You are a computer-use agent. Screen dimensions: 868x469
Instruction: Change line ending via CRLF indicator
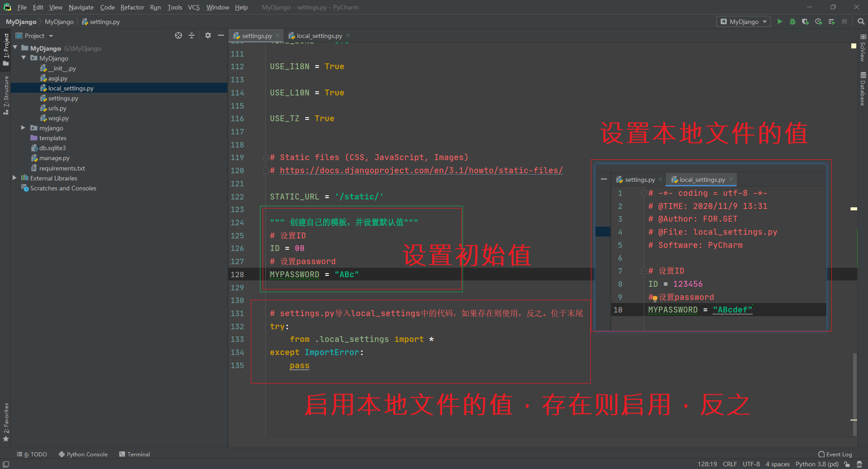point(729,464)
